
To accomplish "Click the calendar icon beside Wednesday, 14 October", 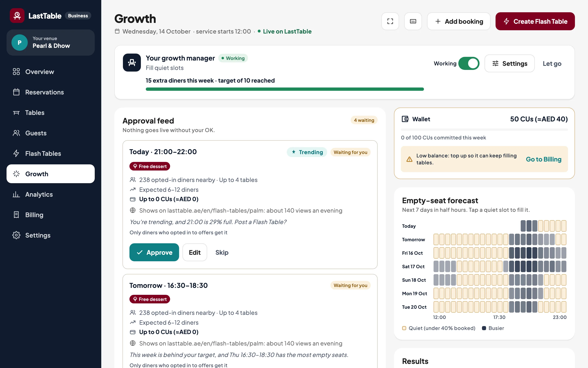I will (x=117, y=31).
